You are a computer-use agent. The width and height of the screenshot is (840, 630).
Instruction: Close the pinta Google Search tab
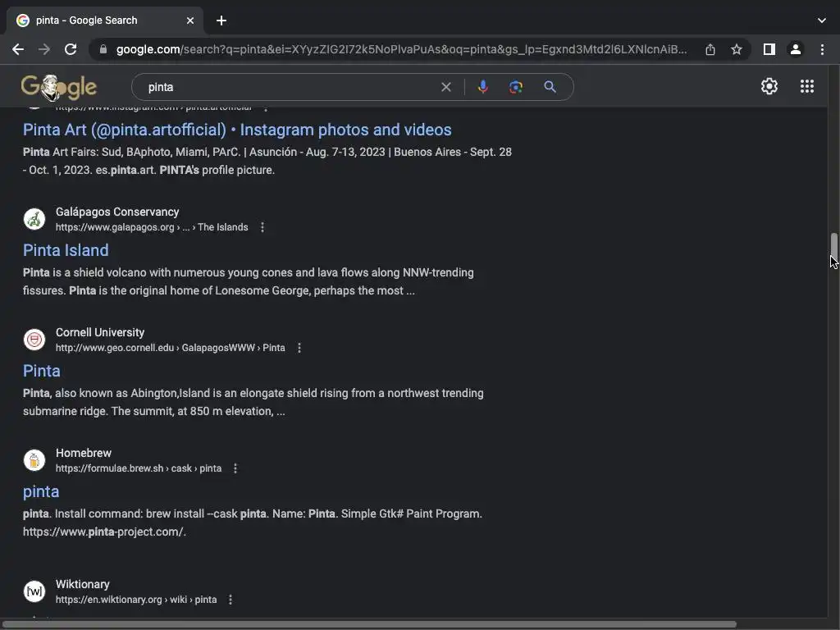(x=190, y=21)
